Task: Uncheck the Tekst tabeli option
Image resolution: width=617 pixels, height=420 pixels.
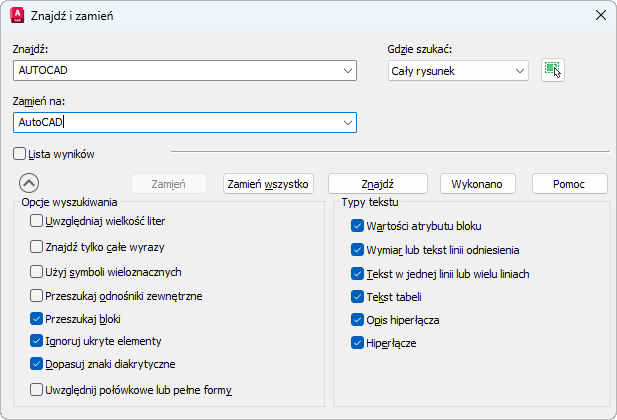Action: point(358,297)
